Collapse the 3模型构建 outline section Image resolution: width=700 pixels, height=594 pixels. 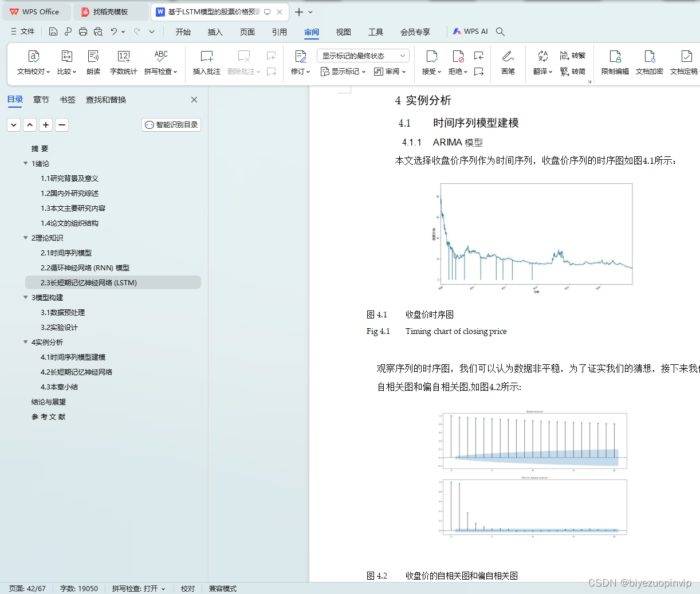pyautogui.click(x=25, y=297)
